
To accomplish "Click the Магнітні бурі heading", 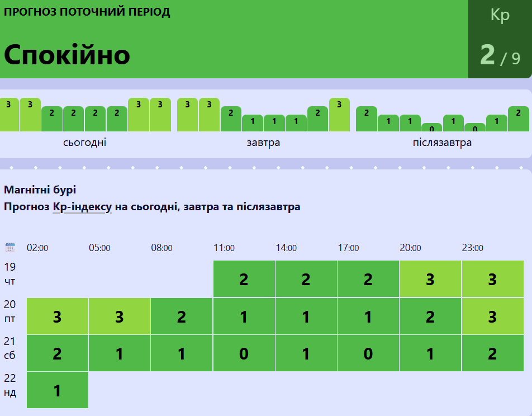I will [x=40, y=190].
